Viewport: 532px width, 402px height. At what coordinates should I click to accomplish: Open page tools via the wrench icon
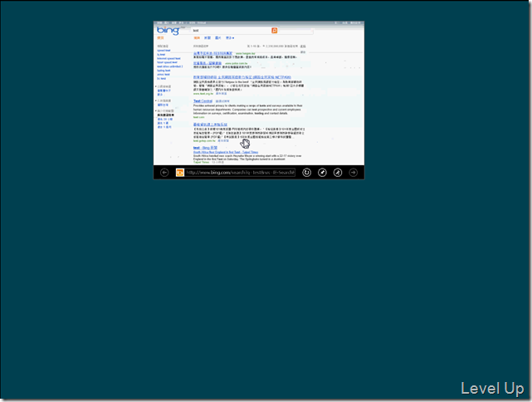(338, 173)
